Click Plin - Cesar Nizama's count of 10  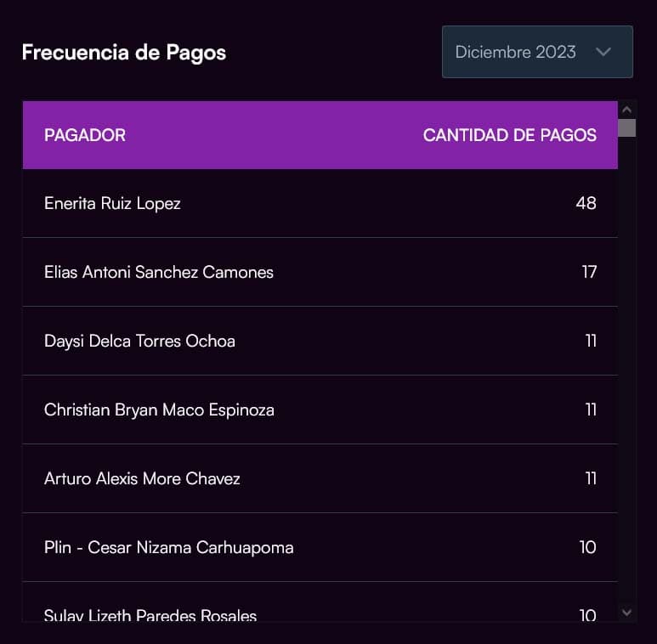(587, 547)
